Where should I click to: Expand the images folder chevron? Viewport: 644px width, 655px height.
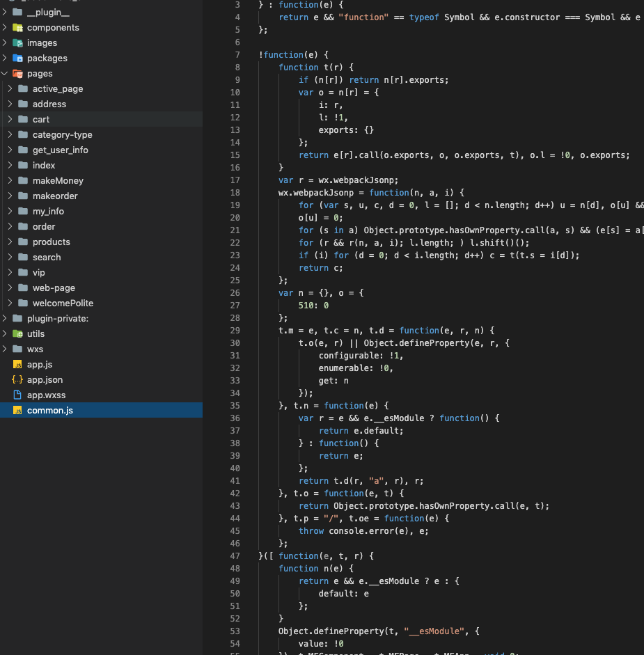(x=5, y=42)
